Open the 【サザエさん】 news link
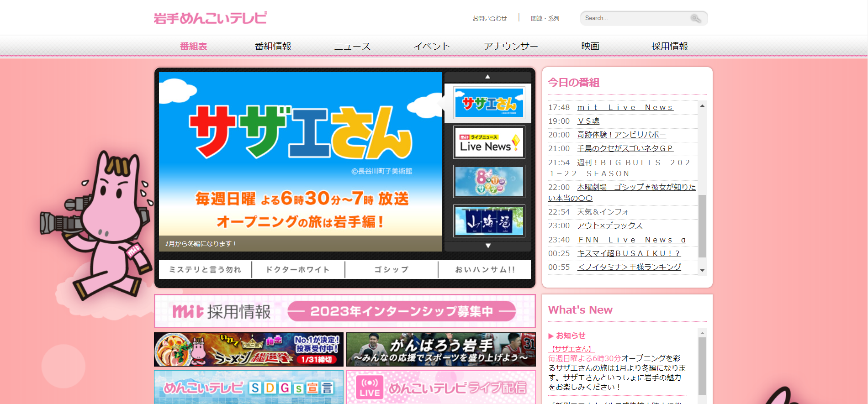The image size is (868, 404). [571, 349]
